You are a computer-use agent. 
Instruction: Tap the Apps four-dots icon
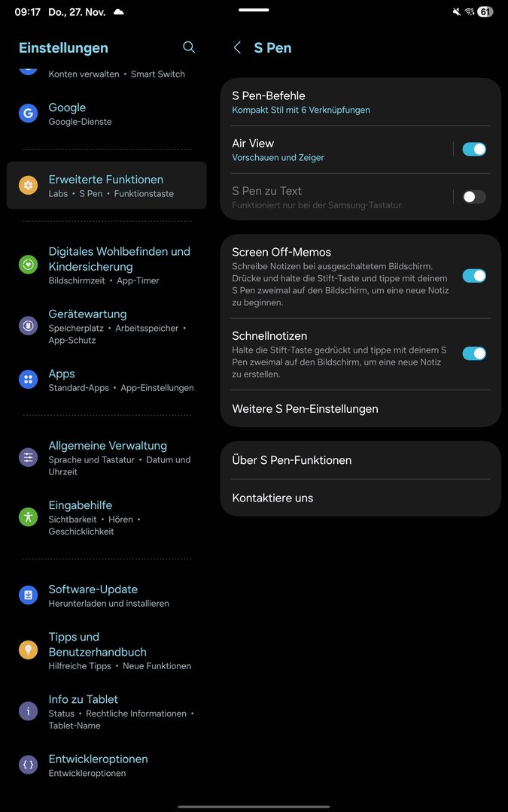[x=28, y=380]
